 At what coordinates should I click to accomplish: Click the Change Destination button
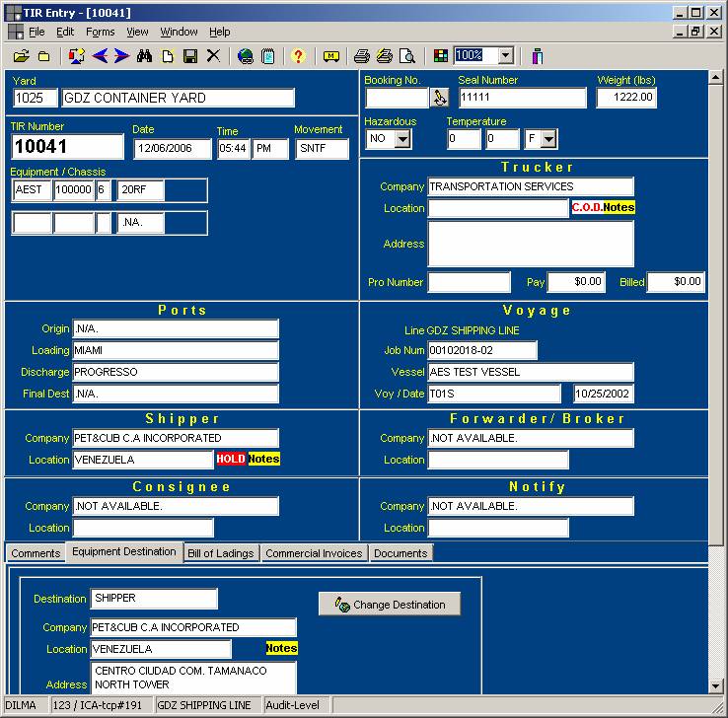390,605
